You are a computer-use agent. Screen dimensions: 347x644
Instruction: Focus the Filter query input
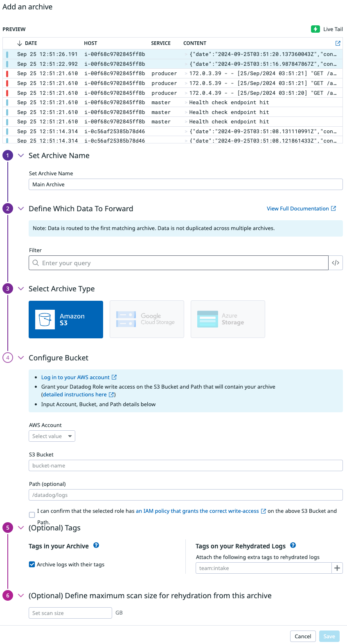(178, 263)
